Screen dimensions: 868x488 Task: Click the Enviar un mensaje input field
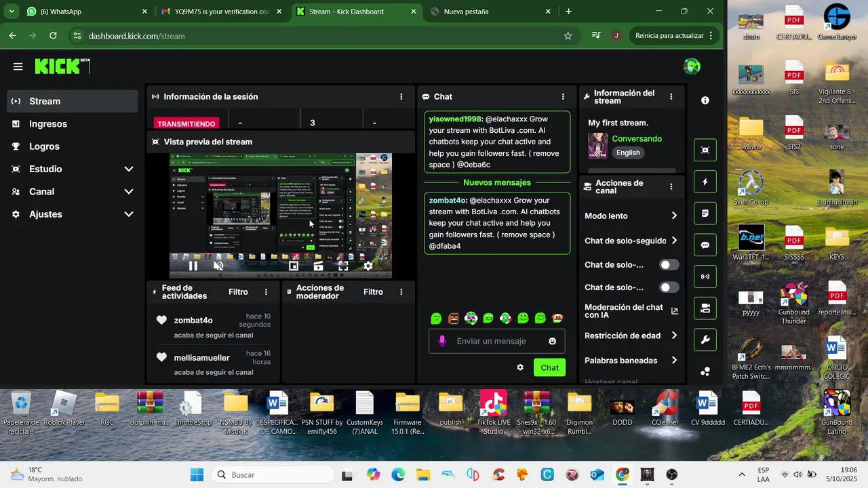pos(497,341)
